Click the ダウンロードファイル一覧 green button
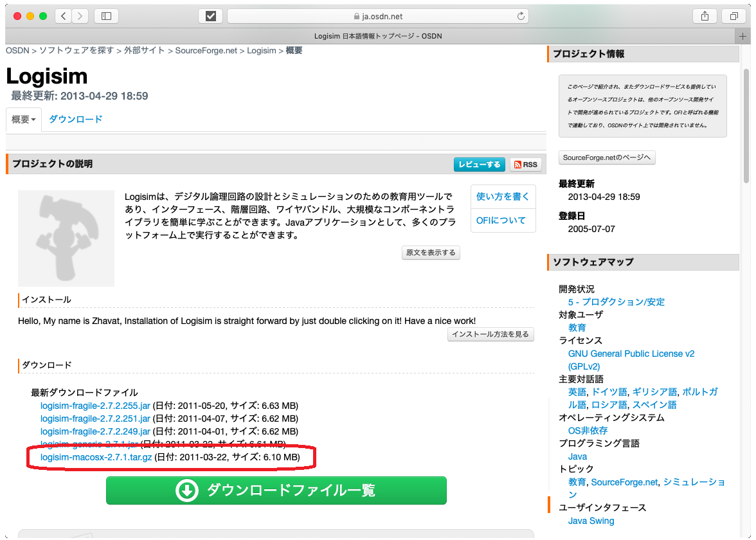756x540 pixels. (276, 491)
